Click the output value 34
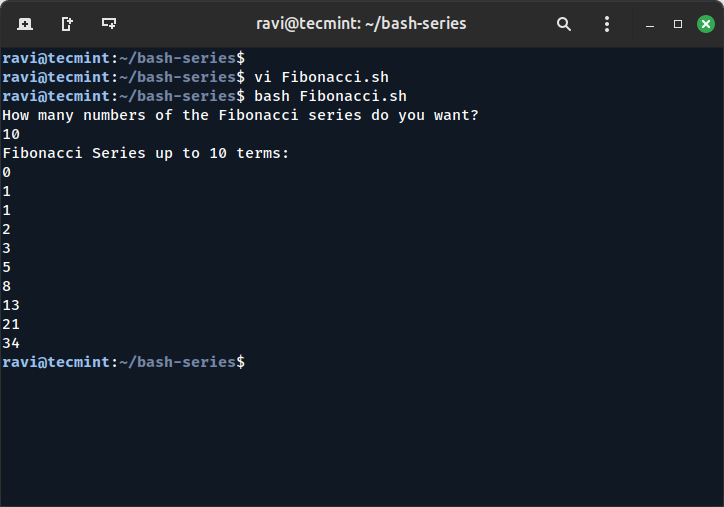The width and height of the screenshot is (724, 507). [11, 343]
